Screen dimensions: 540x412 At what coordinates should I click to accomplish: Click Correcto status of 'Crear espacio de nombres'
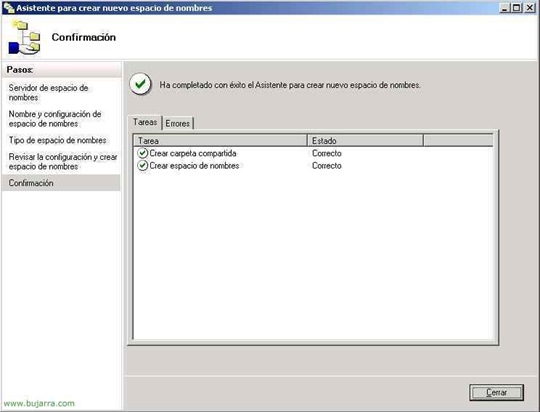(326, 166)
